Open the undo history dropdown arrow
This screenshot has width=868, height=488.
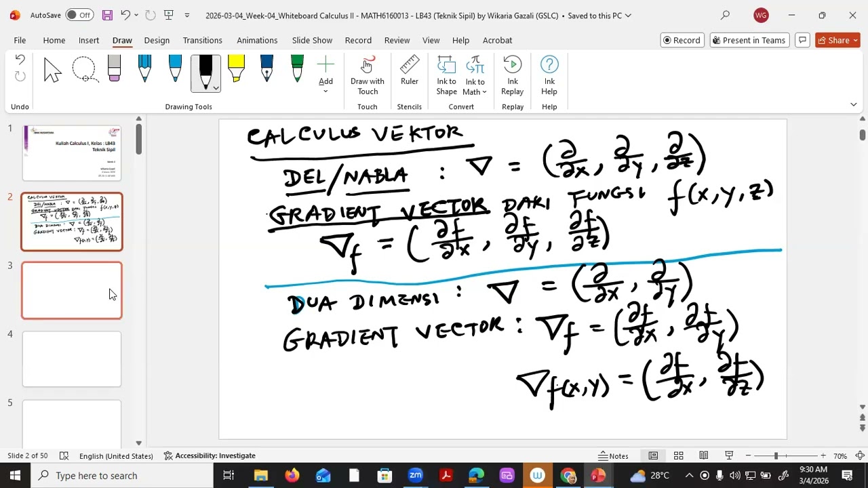tap(136, 15)
